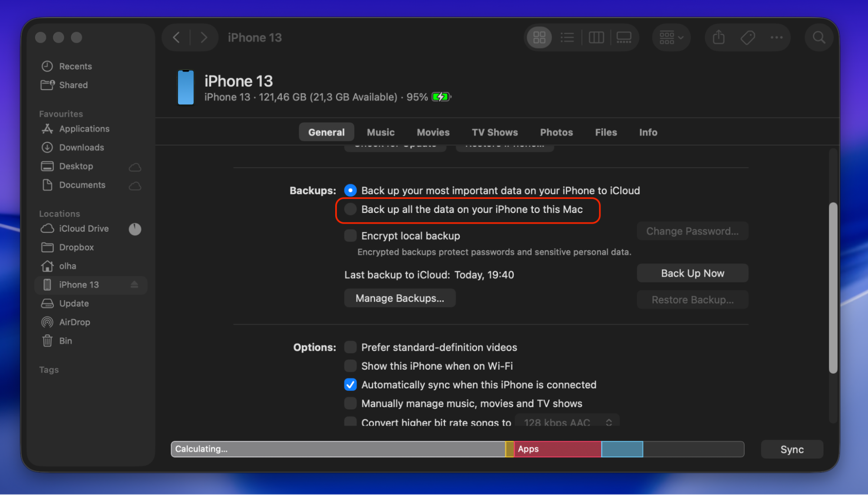868x495 pixels.
Task: Switch to the Music tab
Action: coord(381,132)
